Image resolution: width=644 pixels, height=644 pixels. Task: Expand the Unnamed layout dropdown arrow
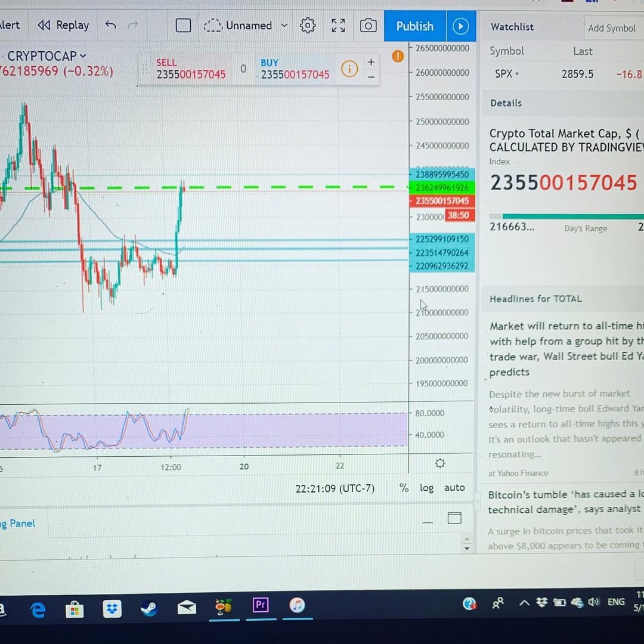click(x=284, y=26)
